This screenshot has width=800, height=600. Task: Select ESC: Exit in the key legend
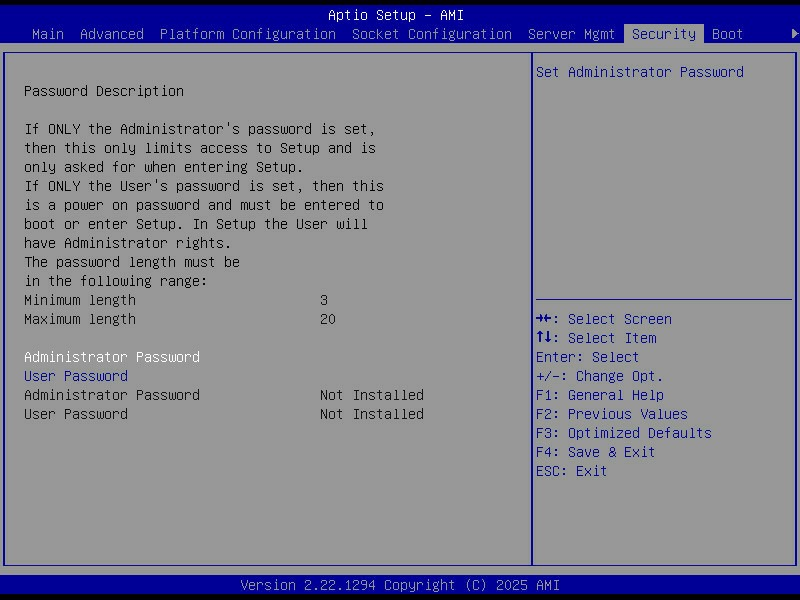pos(571,471)
